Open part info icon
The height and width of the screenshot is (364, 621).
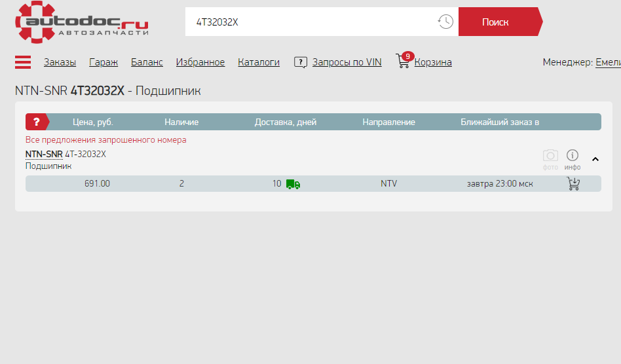tap(573, 156)
